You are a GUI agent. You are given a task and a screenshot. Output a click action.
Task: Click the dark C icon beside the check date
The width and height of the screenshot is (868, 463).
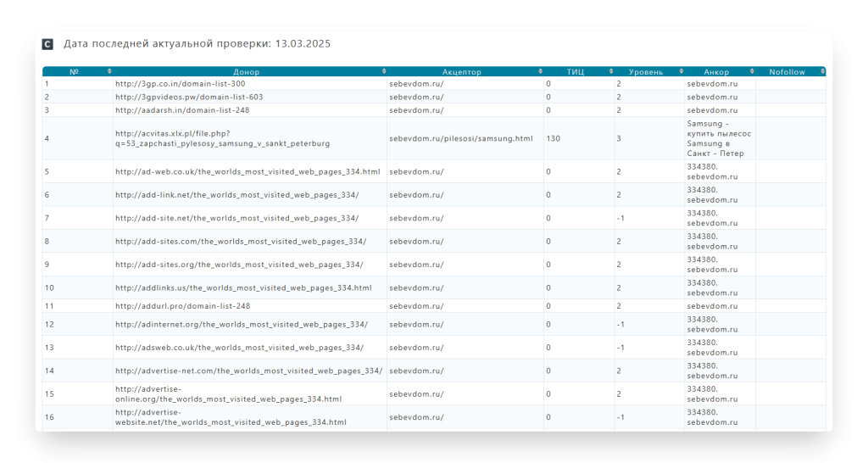(x=48, y=44)
